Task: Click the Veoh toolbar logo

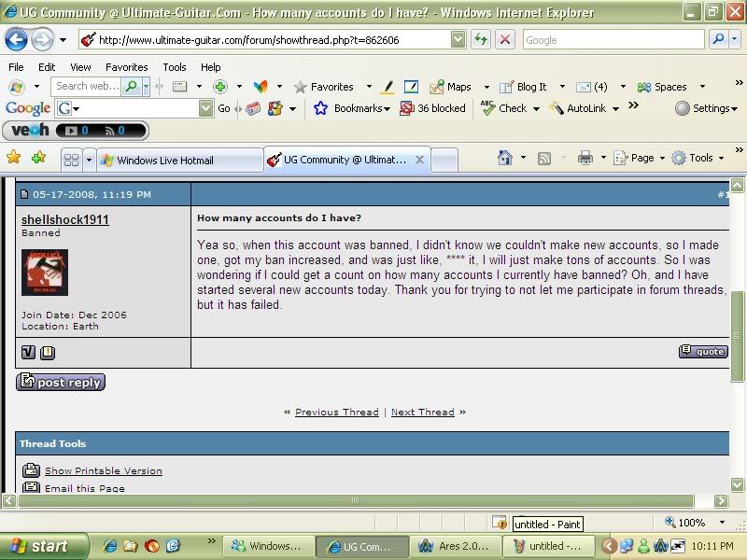Action: click(x=30, y=130)
